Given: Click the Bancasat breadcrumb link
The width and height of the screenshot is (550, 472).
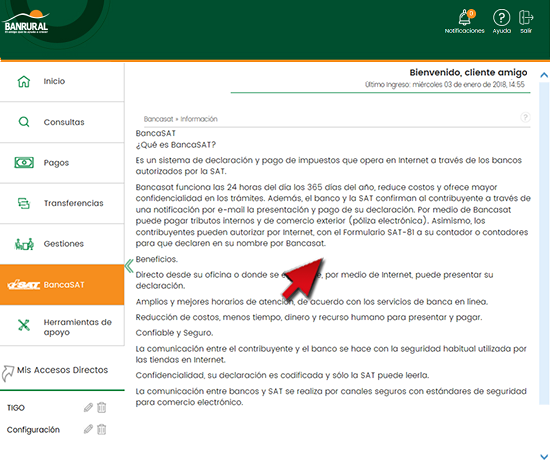Looking at the screenshot, I should (x=158, y=119).
